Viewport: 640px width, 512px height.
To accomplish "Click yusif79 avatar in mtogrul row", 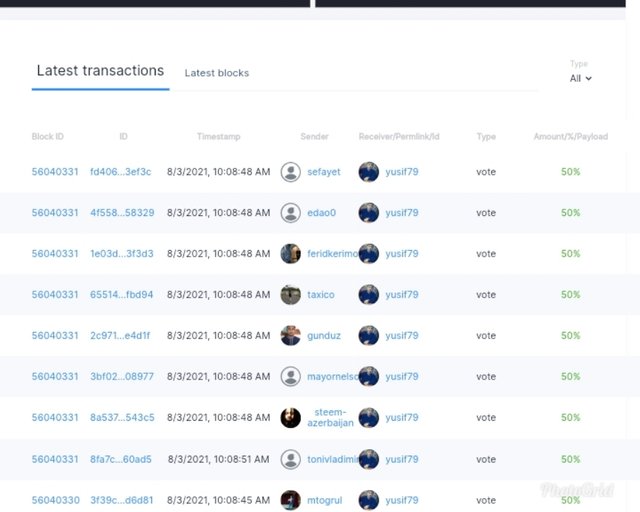I will (x=369, y=500).
